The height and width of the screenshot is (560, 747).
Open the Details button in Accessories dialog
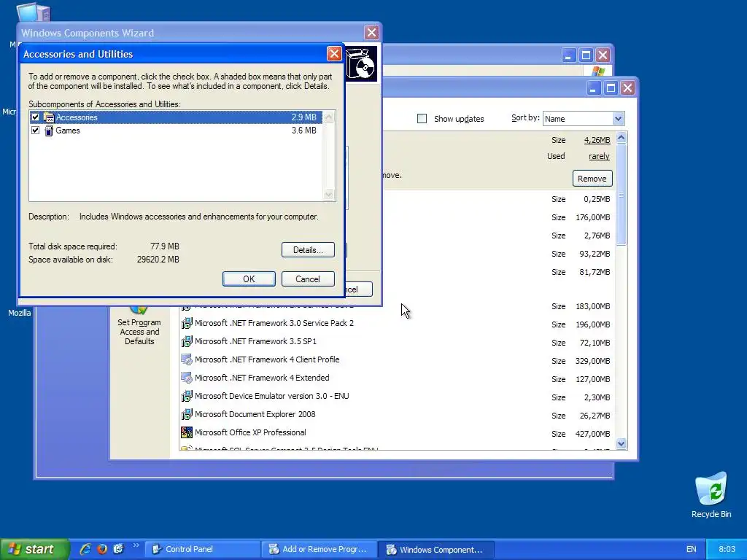point(308,250)
